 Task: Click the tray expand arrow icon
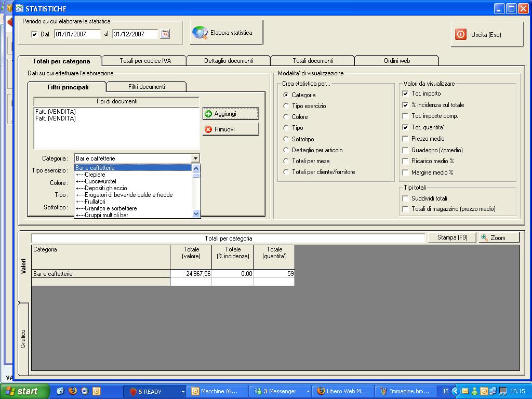pos(455,391)
